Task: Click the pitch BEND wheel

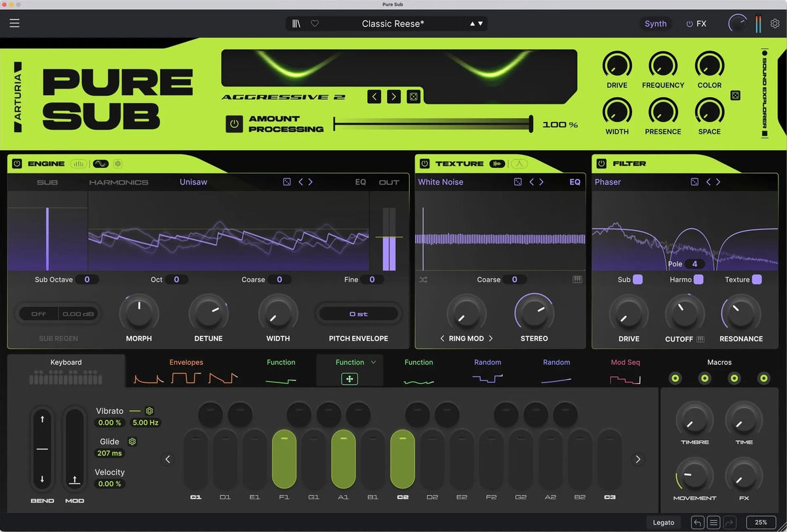Action: click(42, 449)
